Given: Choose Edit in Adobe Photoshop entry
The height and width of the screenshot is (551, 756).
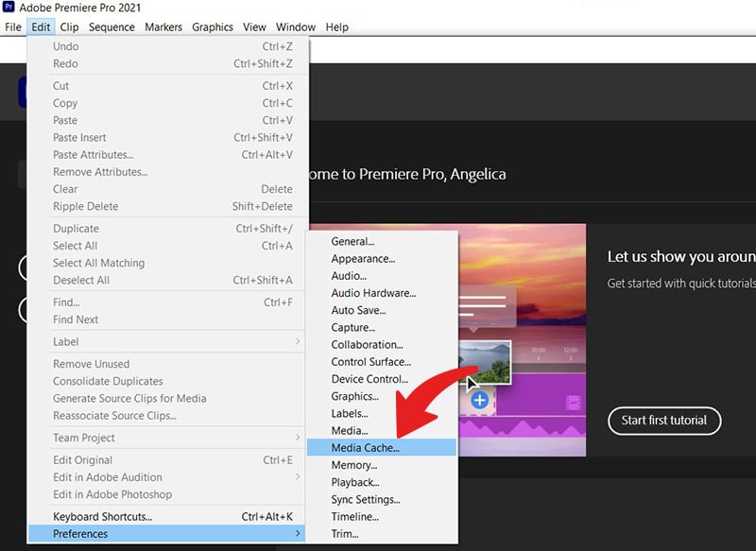Looking at the screenshot, I should tap(167, 494).
